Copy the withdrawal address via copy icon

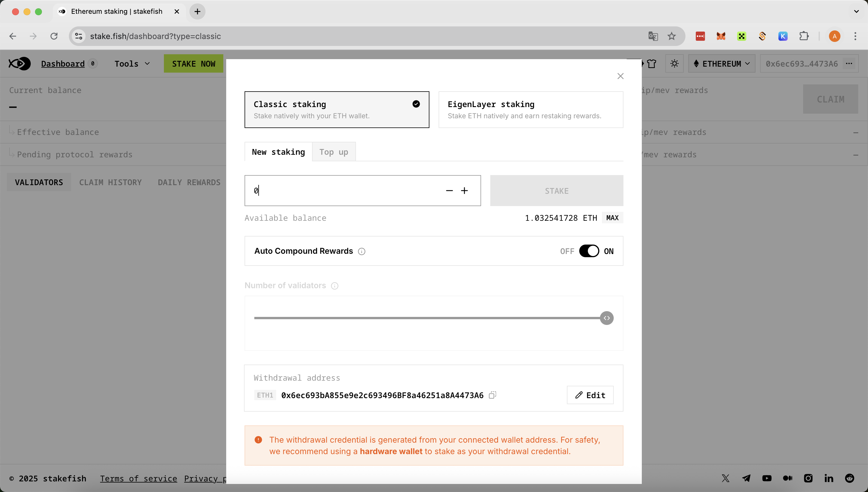pos(493,395)
